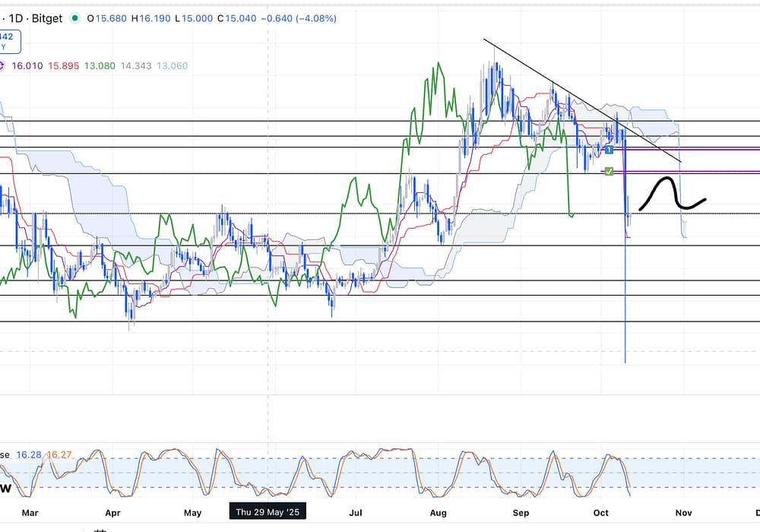
Task: Click the green checkmark marker on chart
Action: click(609, 171)
